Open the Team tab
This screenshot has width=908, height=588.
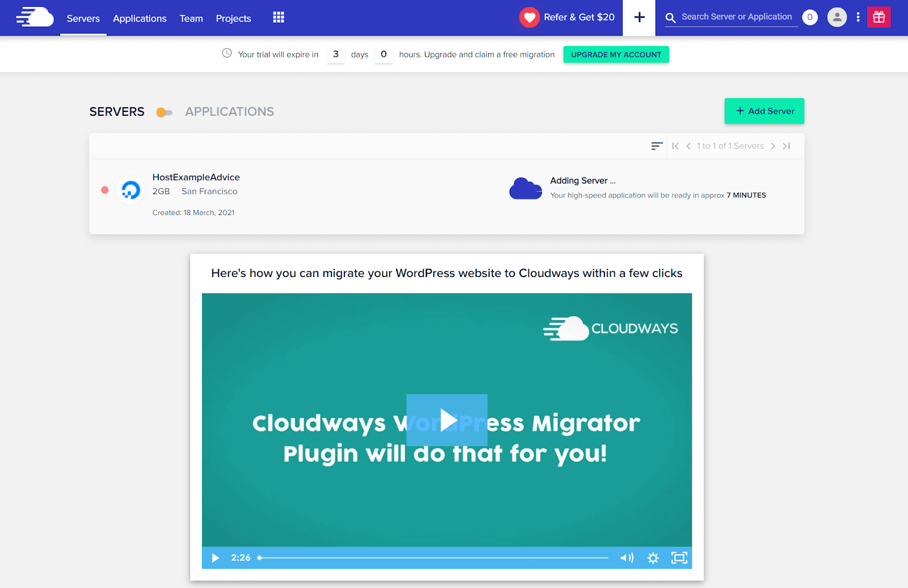pyautogui.click(x=191, y=18)
